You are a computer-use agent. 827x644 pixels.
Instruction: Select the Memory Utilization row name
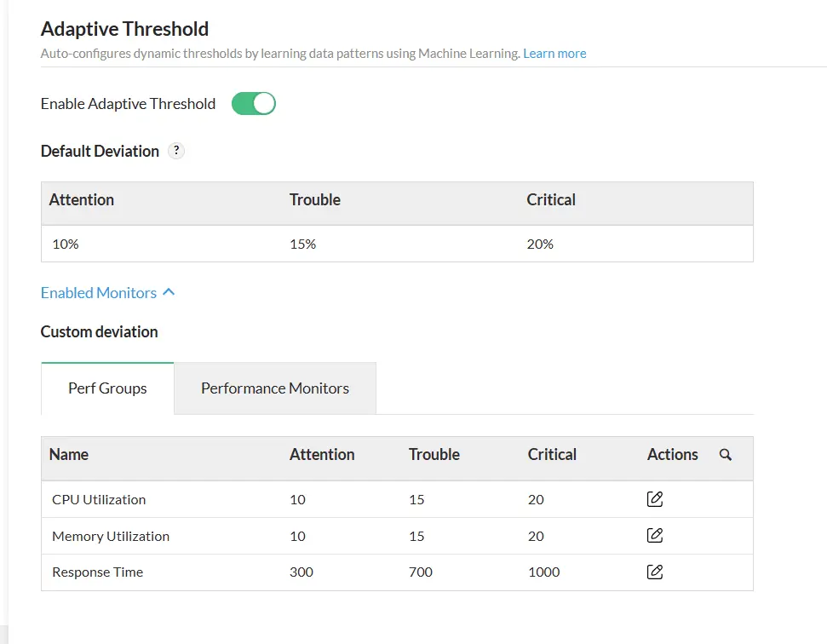(111, 535)
